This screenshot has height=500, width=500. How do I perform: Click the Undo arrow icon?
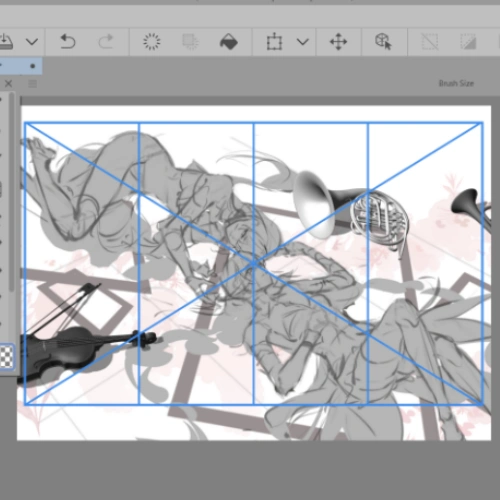68,42
